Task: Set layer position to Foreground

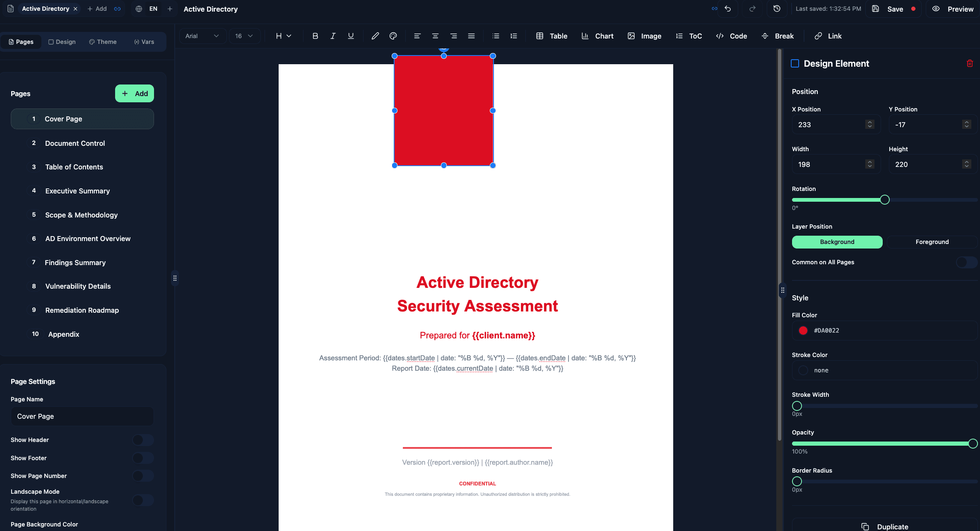Action: [x=932, y=242]
